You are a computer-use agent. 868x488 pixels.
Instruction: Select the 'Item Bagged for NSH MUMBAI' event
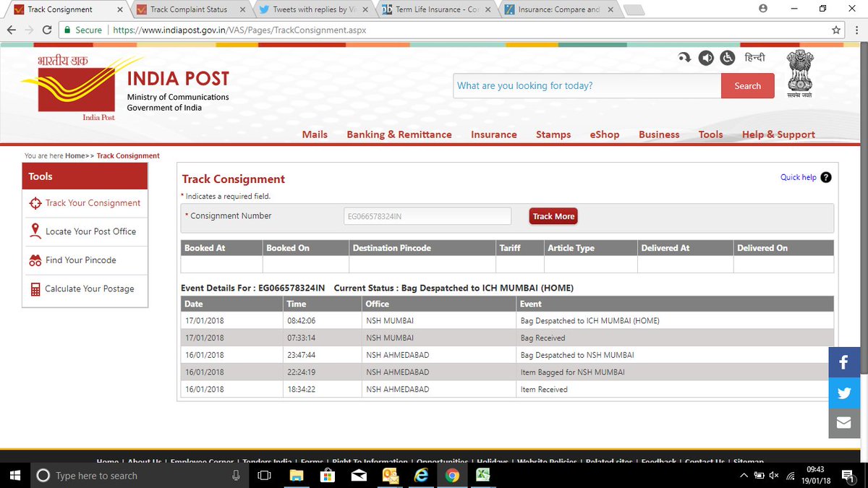[x=572, y=372]
